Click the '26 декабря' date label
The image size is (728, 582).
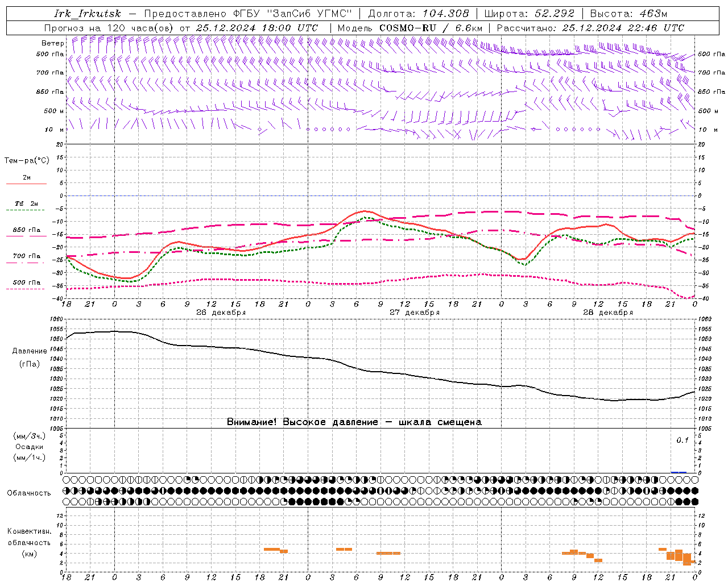[x=221, y=313]
